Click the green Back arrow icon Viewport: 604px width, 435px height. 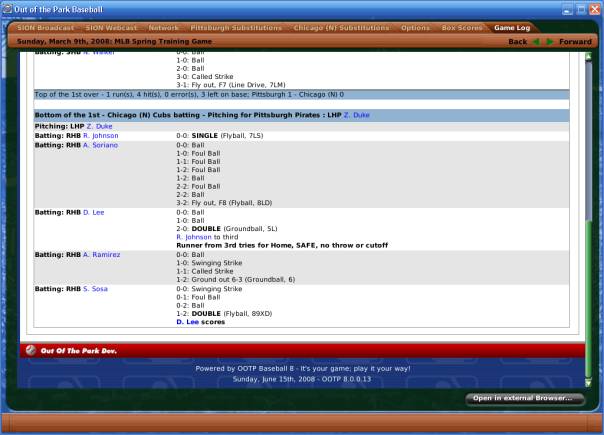coord(536,42)
